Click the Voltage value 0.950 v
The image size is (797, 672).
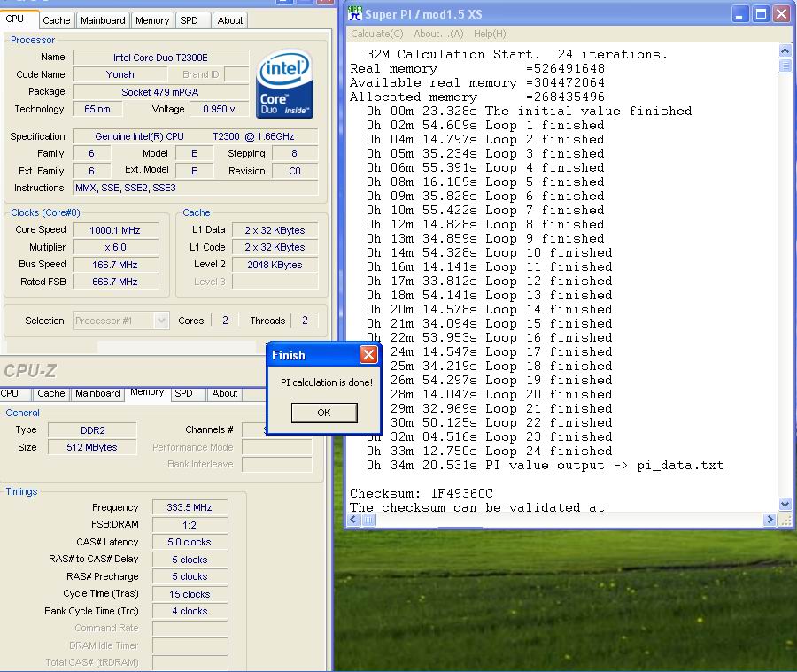click(x=219, y=109)
